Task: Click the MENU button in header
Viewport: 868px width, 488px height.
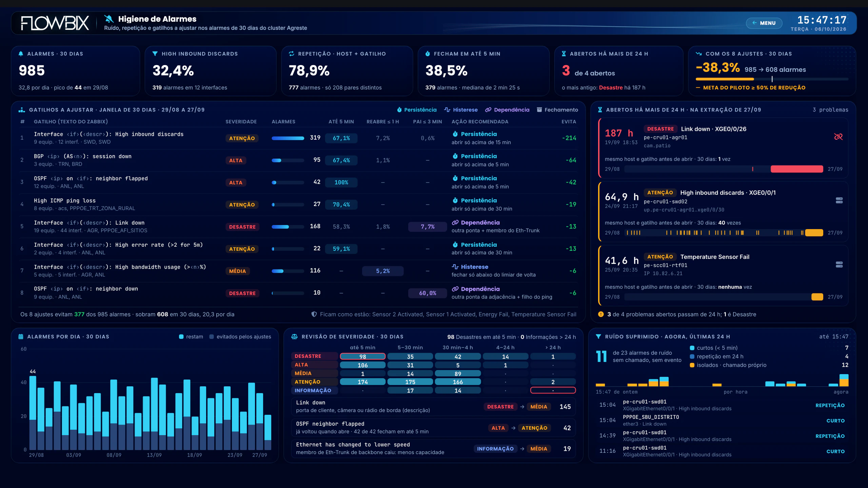Action: point(764,23)
